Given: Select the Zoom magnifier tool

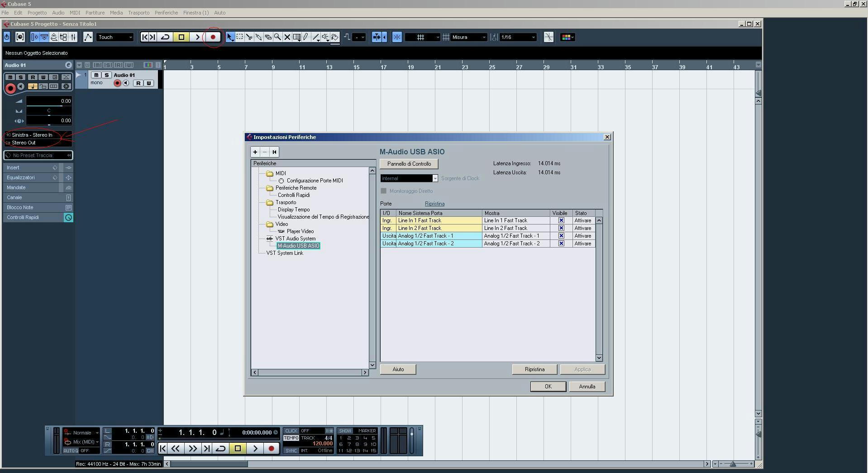Looking at the screenshot, I should coord(277,37).
